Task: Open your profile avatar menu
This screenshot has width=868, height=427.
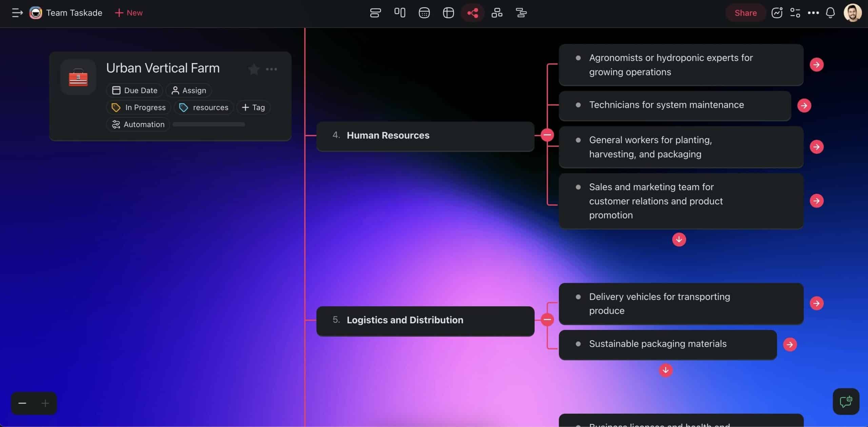Action: (x=852, y=13)
